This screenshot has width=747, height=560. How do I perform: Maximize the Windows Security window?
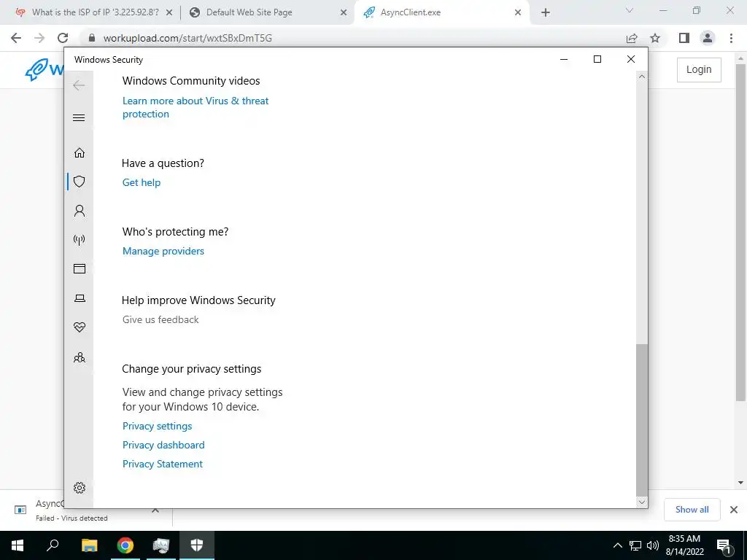coord(597,59)
